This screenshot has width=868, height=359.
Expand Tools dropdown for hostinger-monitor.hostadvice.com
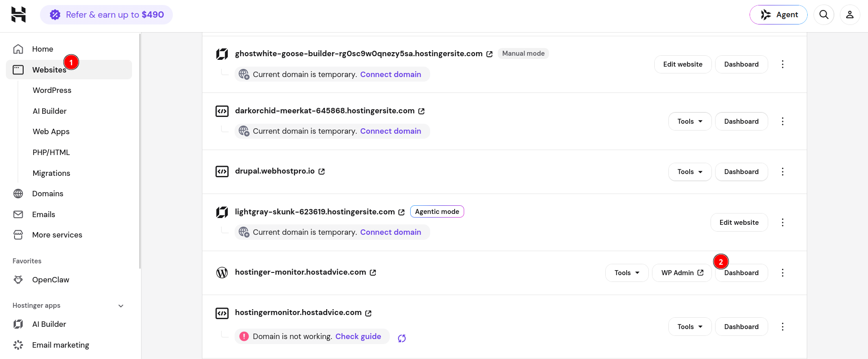pos(627,273)
